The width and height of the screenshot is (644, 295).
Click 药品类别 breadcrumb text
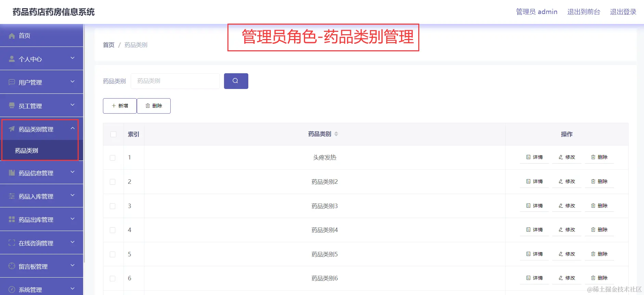[x=136, y=45]
